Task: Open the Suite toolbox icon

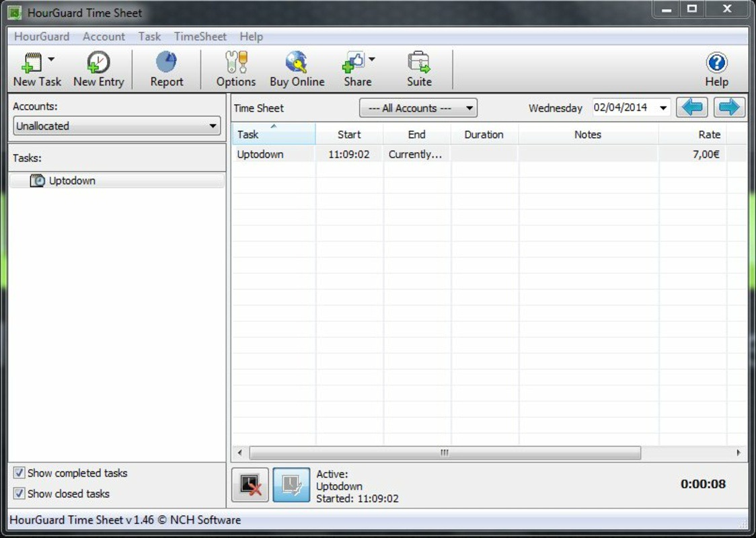Action: 418,62
